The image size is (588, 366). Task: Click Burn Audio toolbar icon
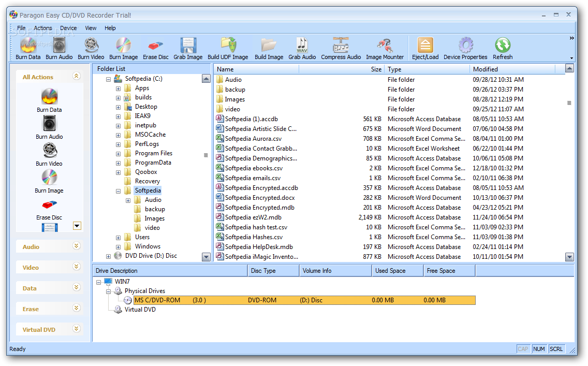59,49
